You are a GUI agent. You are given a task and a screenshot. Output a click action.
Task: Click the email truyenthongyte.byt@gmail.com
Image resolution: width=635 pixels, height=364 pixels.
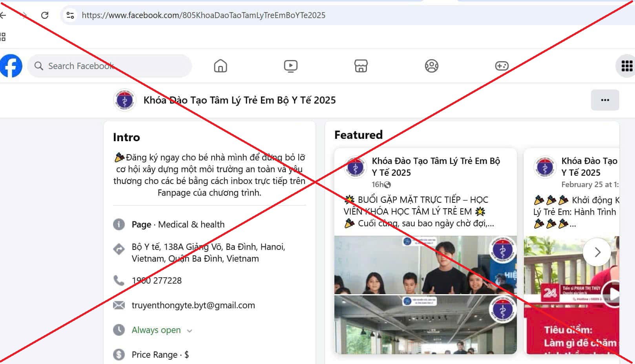(x=193, y=305)
